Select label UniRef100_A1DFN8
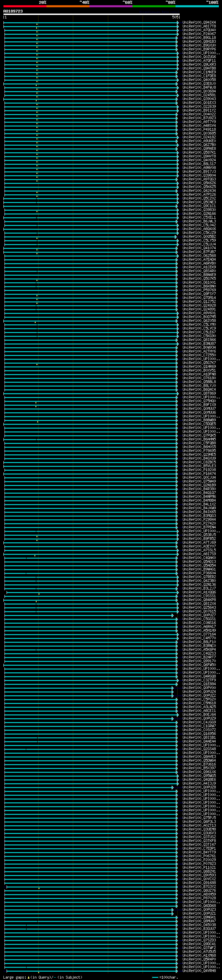This screenshot has width=222, height=980. [x=199, y=374]
